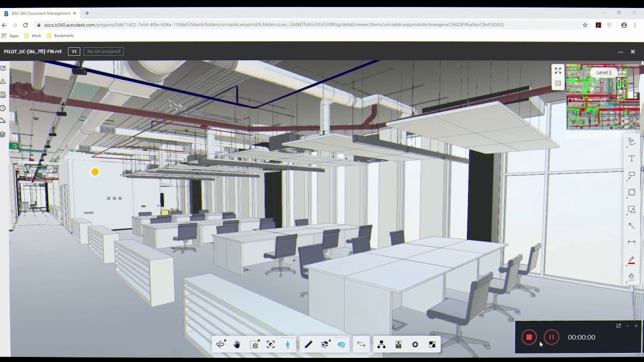This screenshot has width=644, height=362.
Task: Toggle the minimap expand button
Action: (x=558, y=71)
